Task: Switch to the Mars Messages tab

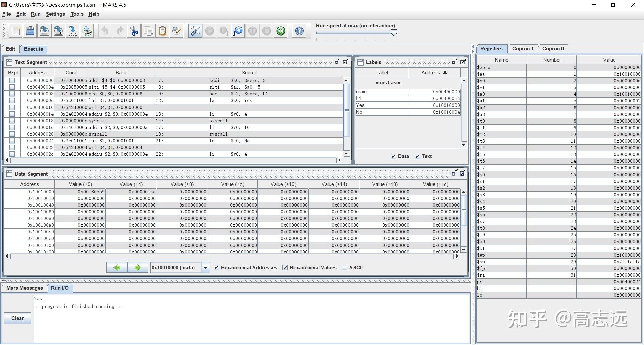Action: coord(24,288)
